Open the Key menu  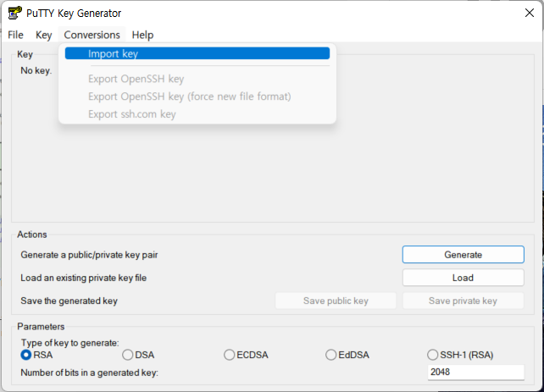tap(44, 35)
